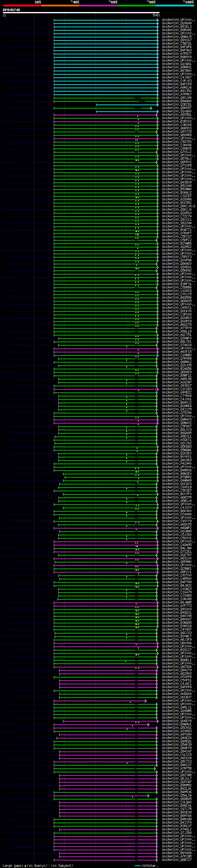Click the red ~20% identity legend bar
197x868 pixels.
pyautogui.click(x=22, y=6)
